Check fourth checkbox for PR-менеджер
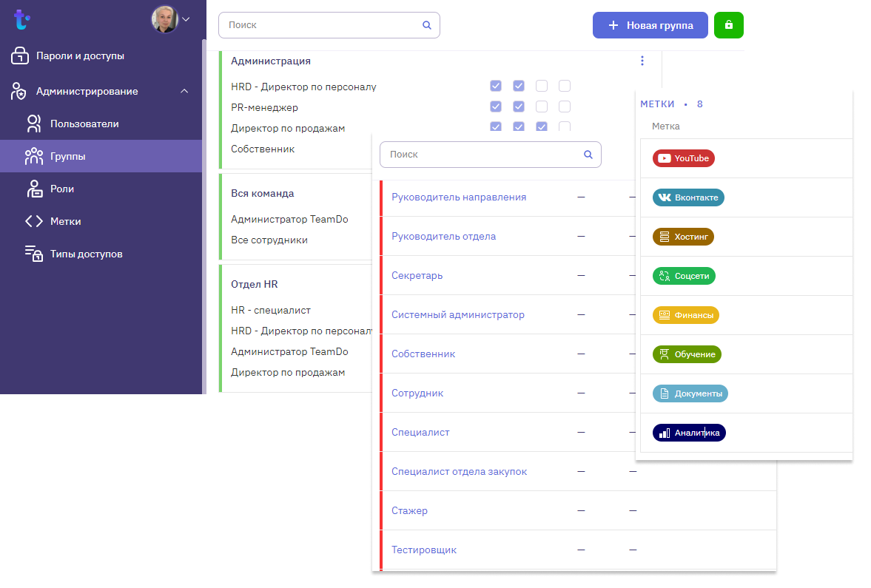Viewport: 871px width, 588px height. tap(565, 106)
